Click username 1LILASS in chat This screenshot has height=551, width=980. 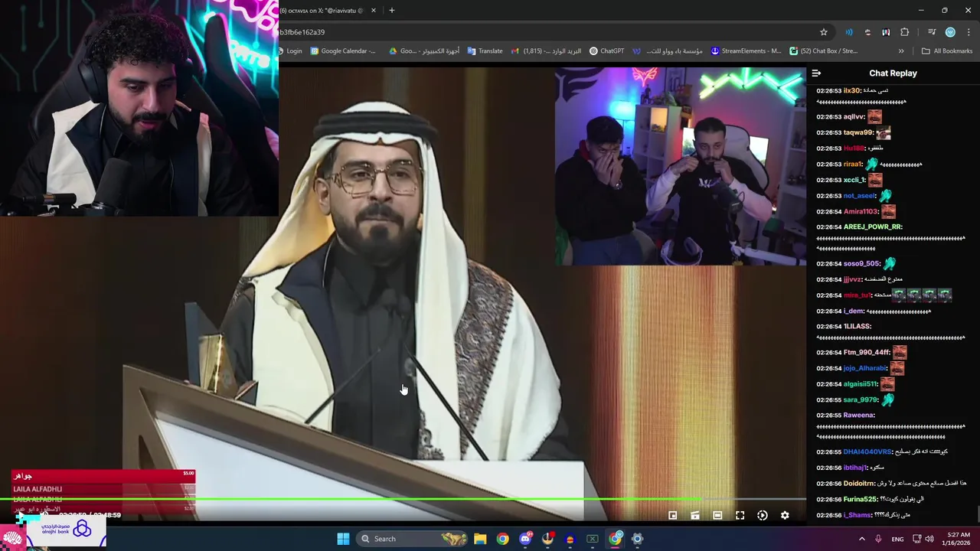point(857,327)
